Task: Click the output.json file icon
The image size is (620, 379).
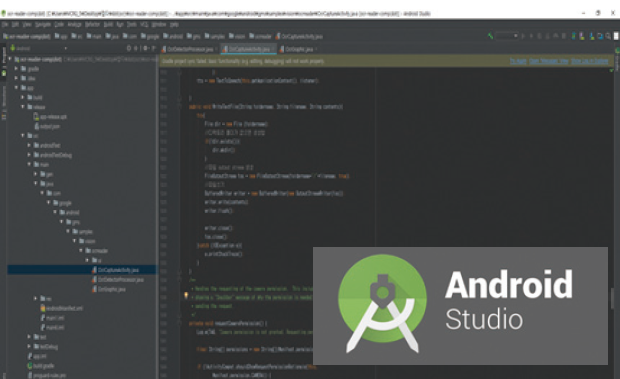Action: (x=36, y=126)
